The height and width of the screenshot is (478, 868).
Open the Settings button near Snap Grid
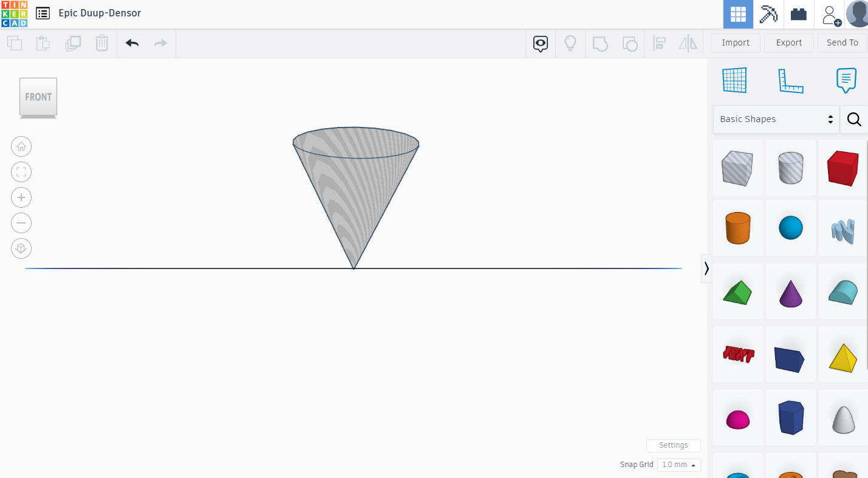[674, 445]
